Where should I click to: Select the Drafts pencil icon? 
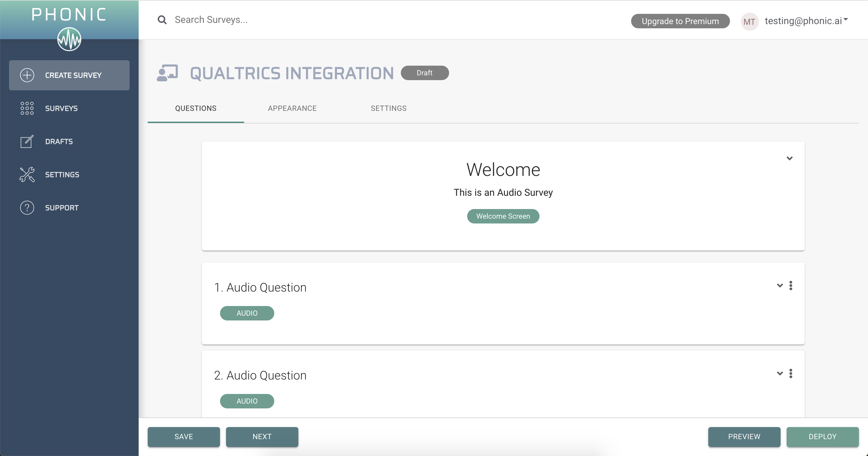pos(27,142)
